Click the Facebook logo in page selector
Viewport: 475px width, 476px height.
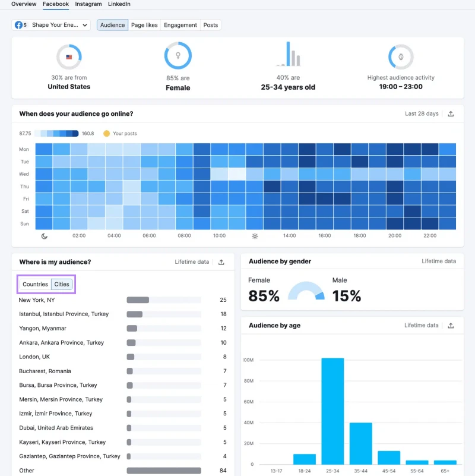[x=18, y=25]
